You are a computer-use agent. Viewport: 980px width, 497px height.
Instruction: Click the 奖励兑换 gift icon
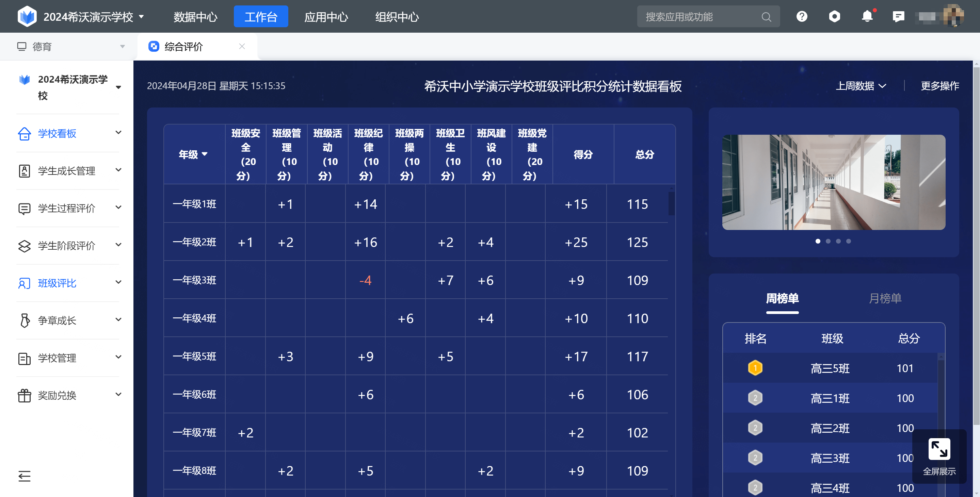click(25, 396)
